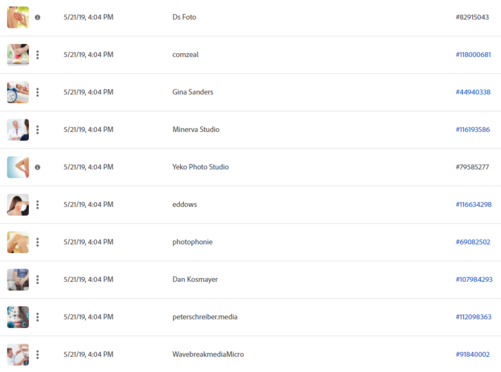This screenshot has height=372, width=501.
Task: Open the three-dot menu for eddows row
Action: pos(37,205)
